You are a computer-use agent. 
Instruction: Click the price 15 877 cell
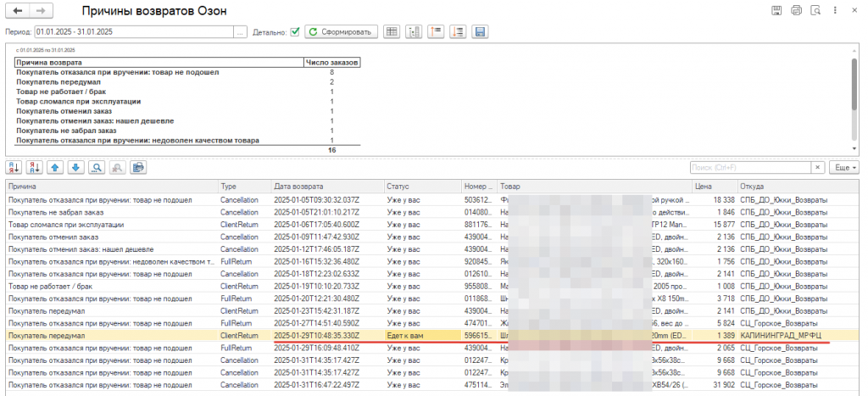(x=715, y=225)
